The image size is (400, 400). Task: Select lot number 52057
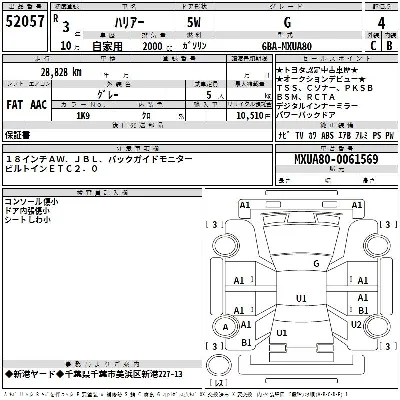click(x=25, y=22)
